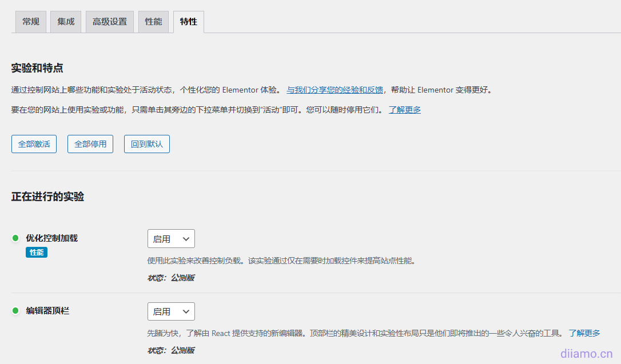Select the 性能 tab
Image resolution: width=621 pixels, height=364 pixels.
153,22
